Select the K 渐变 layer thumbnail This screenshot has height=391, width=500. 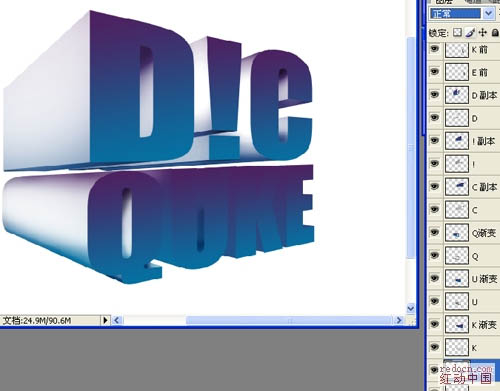click(x=457, y=324)
